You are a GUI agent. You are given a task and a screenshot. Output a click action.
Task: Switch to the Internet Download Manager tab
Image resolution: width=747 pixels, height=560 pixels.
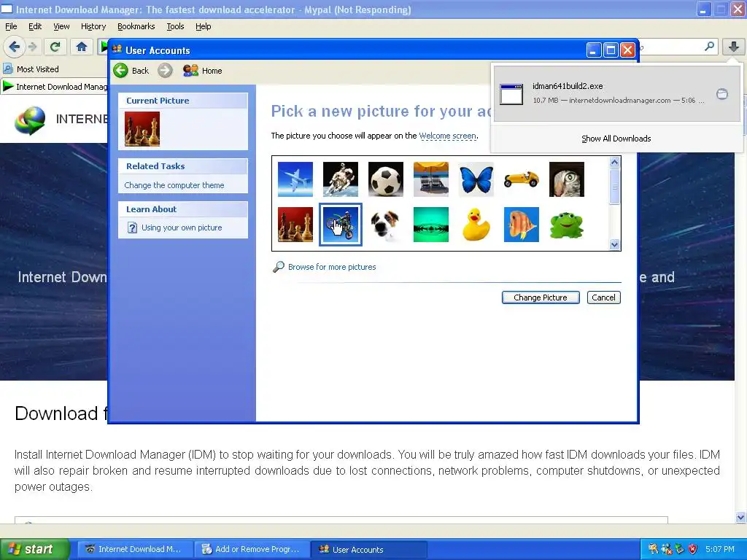(55, 87)
